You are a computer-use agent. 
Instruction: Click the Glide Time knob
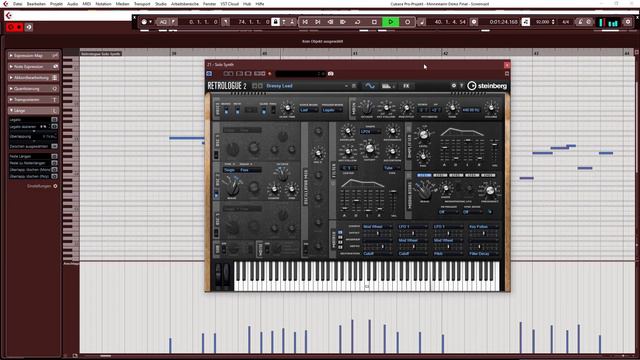coord(287,108)
